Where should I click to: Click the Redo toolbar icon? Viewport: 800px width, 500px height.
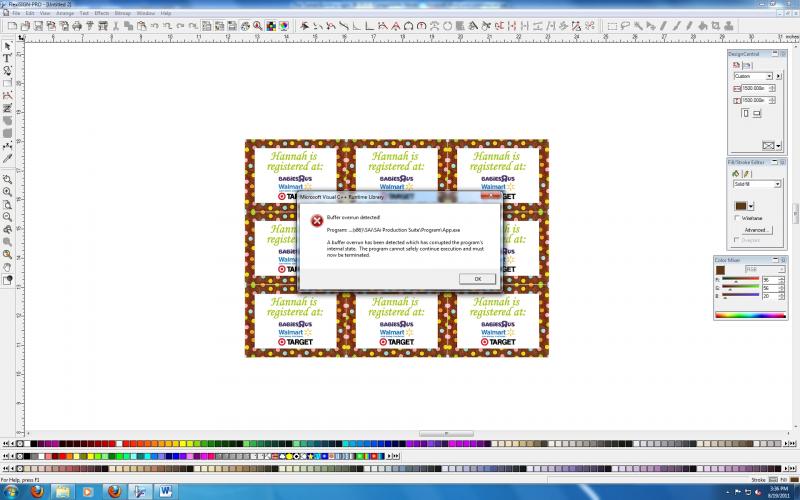pos(180,26)
